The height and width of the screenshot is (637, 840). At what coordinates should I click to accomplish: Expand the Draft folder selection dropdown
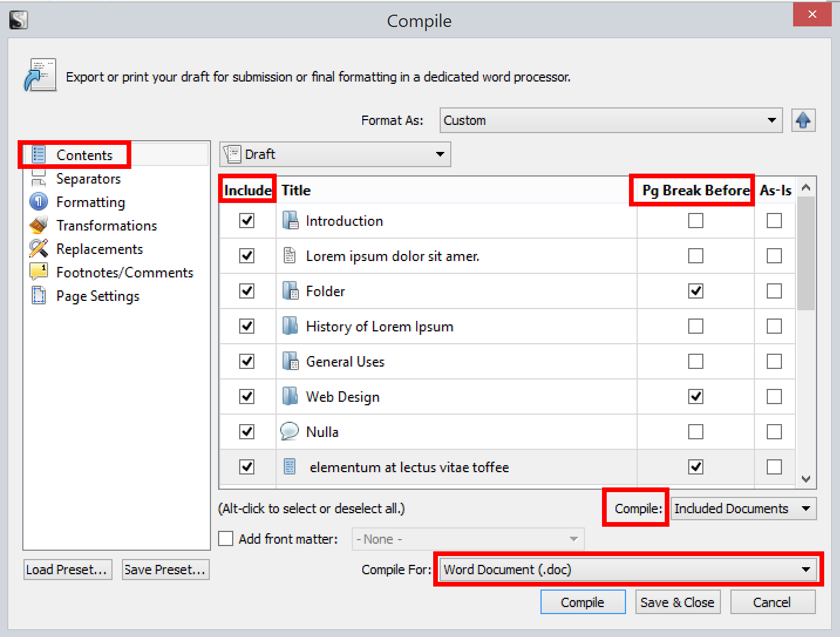point(335,155)
